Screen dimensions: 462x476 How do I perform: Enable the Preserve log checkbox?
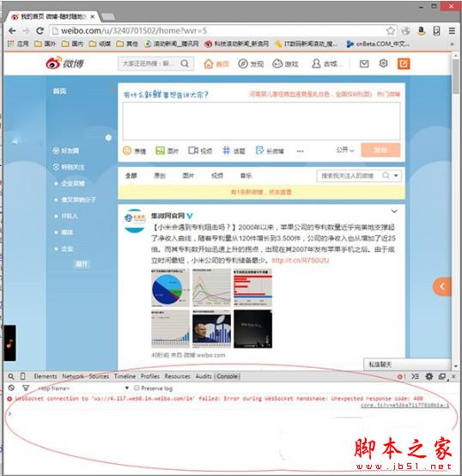137,388
